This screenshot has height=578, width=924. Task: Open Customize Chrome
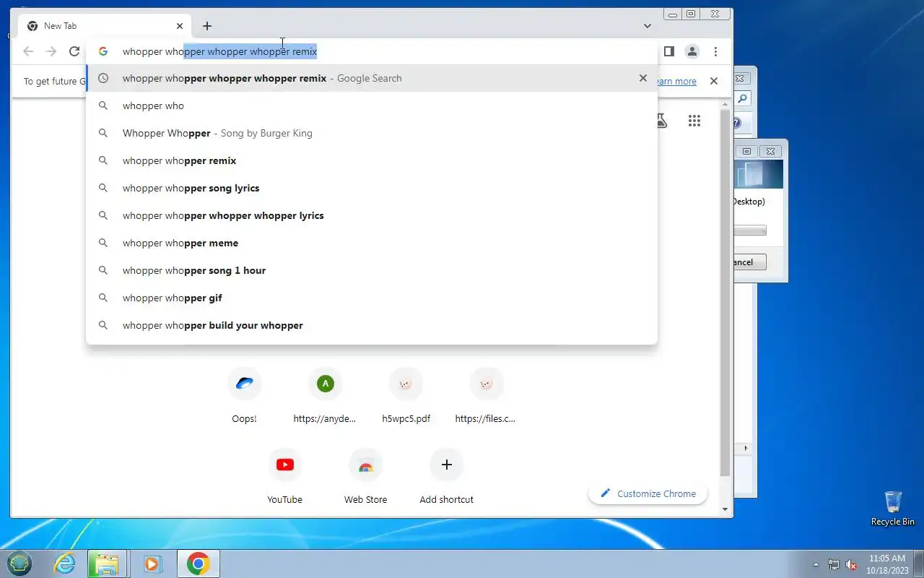tap(648, 493)
